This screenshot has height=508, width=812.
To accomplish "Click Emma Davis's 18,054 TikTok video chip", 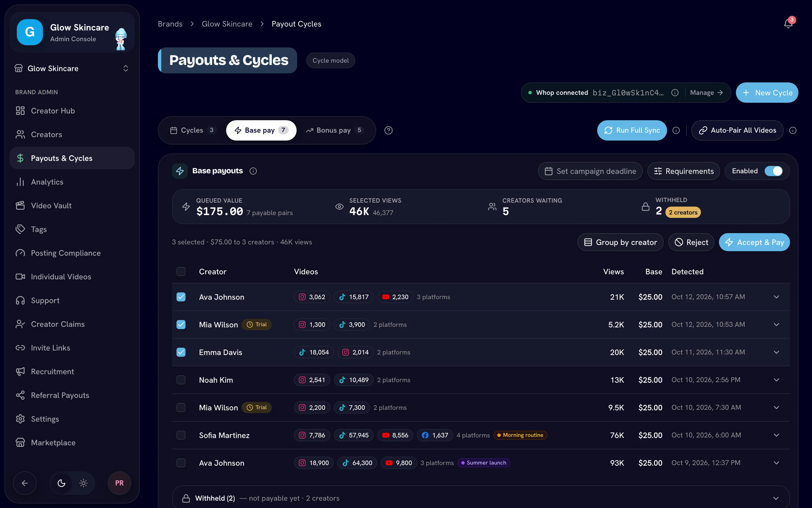I will click(314, 352).
